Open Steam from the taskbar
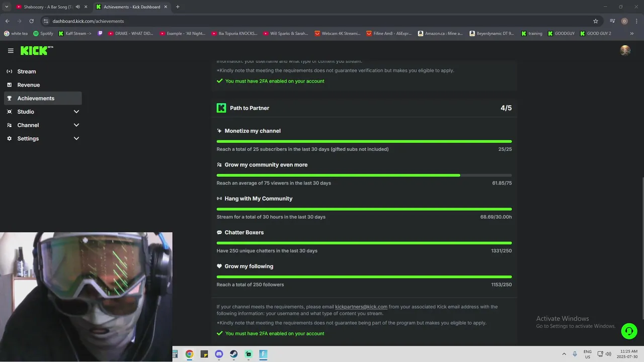 (233, 354)
